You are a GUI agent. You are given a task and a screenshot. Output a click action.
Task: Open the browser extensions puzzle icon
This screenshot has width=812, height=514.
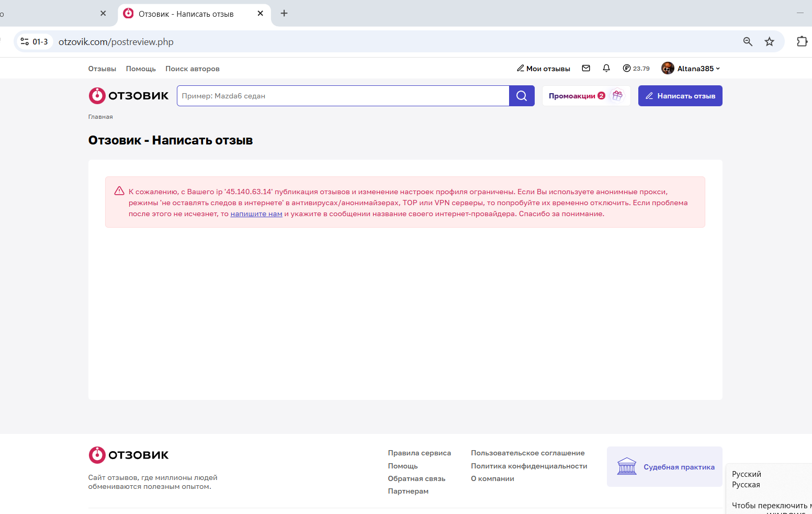point(802,41)
